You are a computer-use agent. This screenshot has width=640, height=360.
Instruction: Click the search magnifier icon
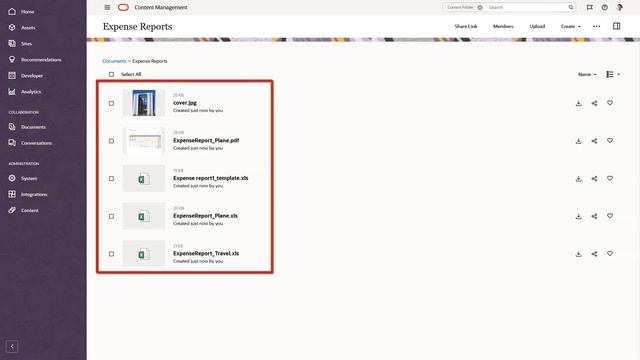tap(571, 7)
